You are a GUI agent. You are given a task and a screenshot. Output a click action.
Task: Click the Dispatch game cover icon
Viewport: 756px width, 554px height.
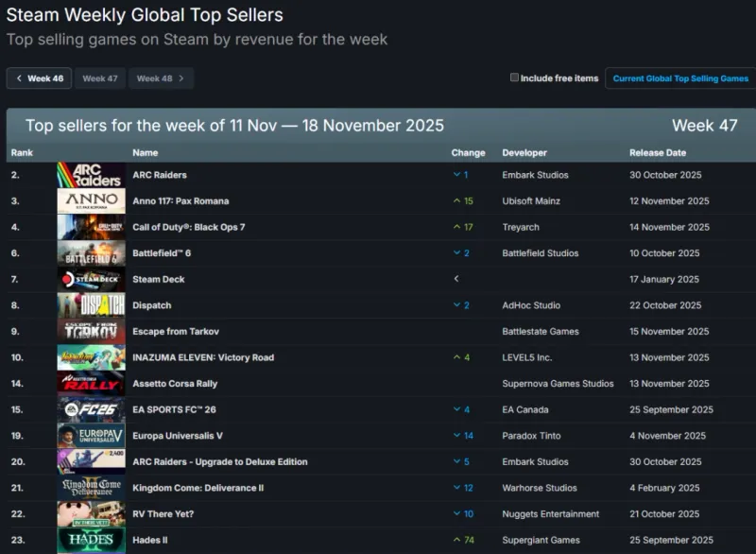(x=91, y=305)
